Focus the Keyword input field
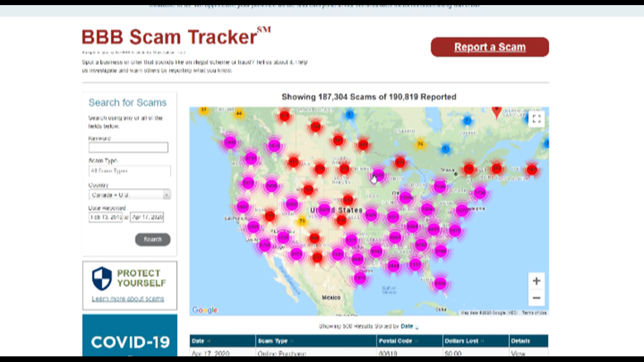The height and width of the screenshot is (362, 644). 128,147
